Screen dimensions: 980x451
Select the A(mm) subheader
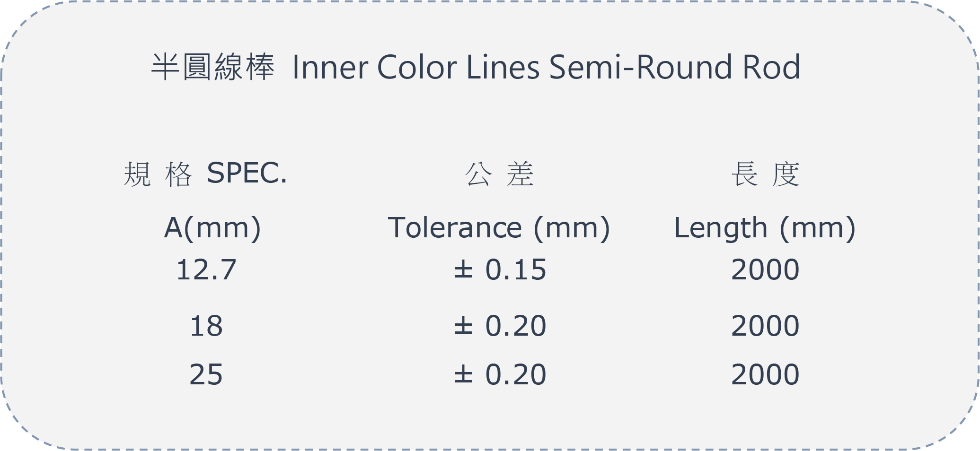coord(212,228)
